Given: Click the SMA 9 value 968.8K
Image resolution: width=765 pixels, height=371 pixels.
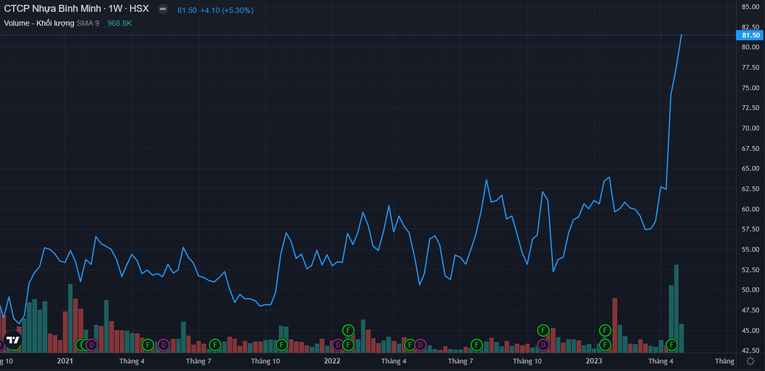Looking at the screenshot, I should click(x=120, y=23).
